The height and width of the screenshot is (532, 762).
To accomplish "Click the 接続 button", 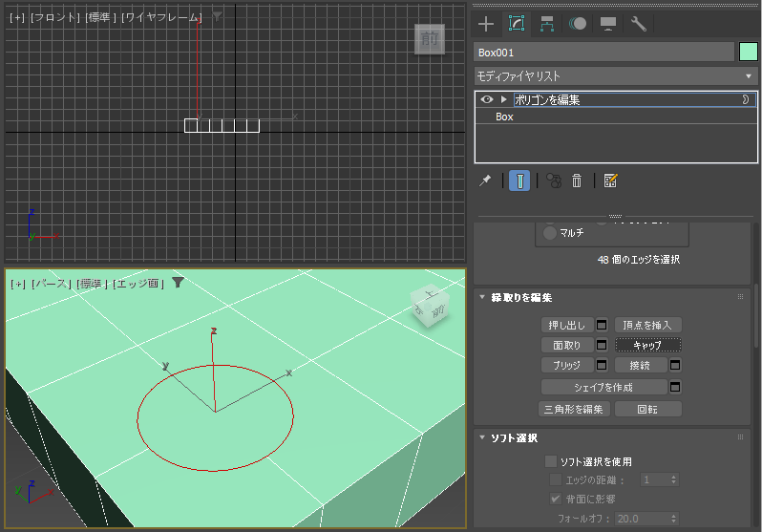I will (641, 365).
